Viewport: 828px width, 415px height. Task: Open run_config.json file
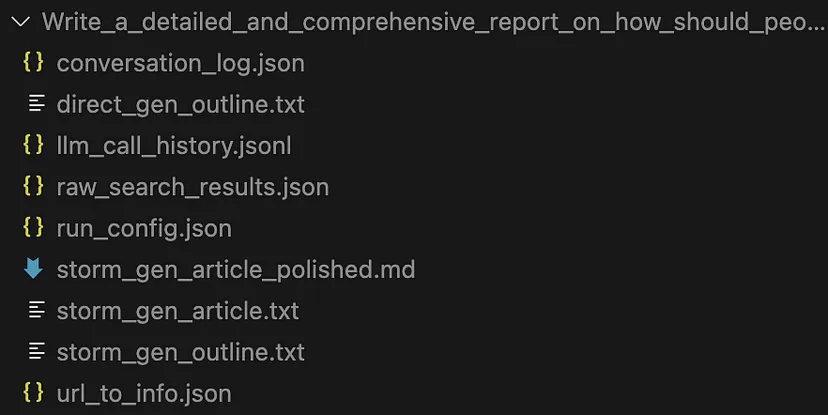click(x=144, y=229)
